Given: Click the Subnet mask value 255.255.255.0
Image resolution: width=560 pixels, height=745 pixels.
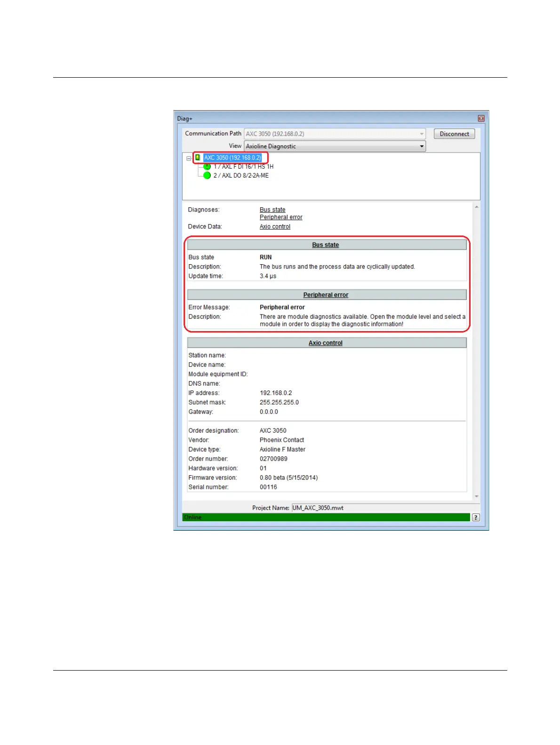Looking at the screenshot, I should (279, 402).
